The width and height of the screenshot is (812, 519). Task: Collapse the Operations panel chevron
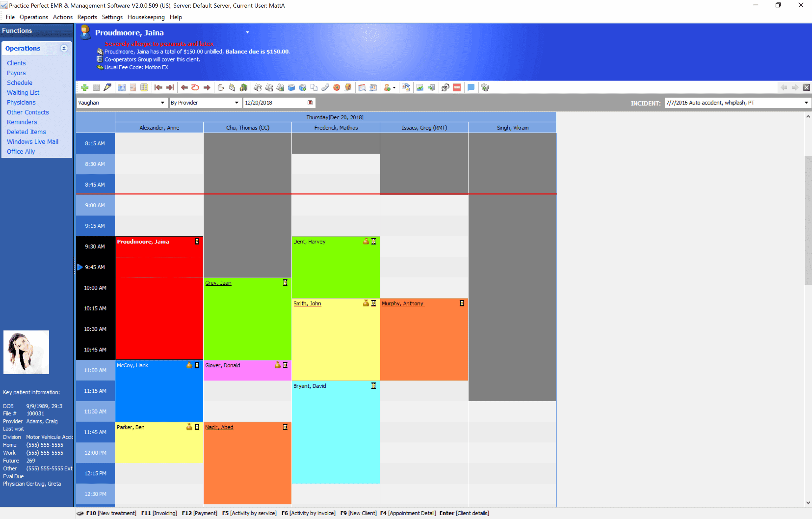click(64, 48)
